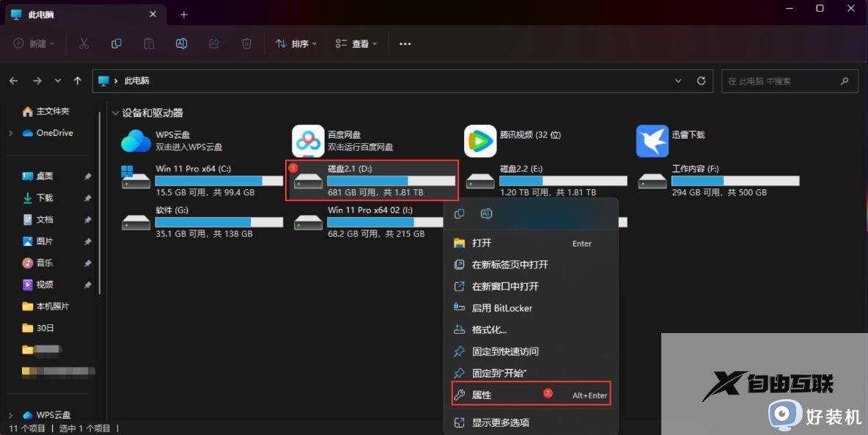
Task: Collapse the 设备和驱动器 section
Action: 115,113
